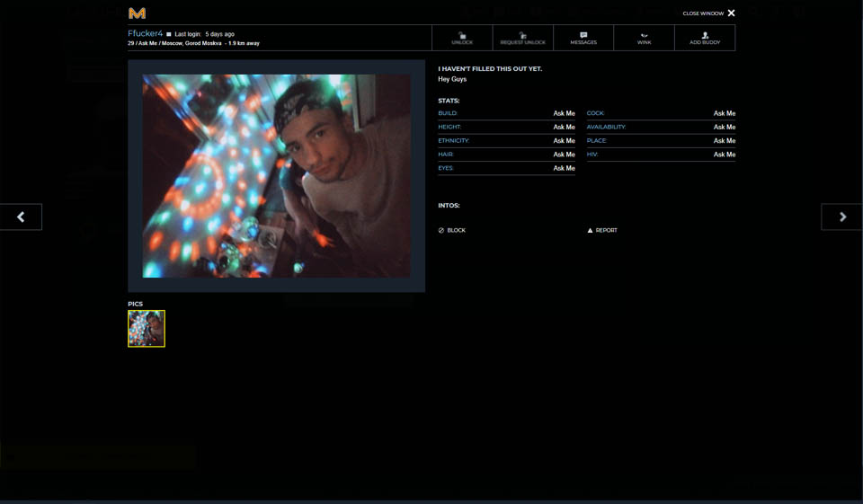Go to the next profile arrow
863x504 pixels.
click(x=841, y=217)
